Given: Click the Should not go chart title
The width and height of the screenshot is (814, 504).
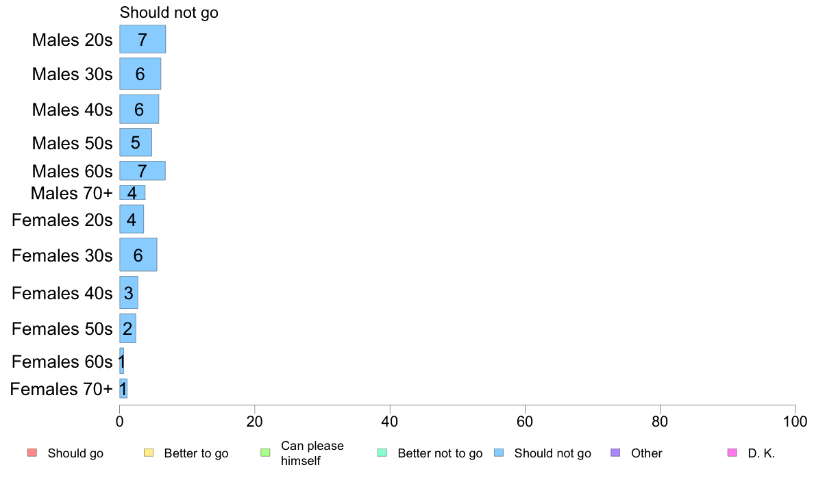Looking at the screenshot, I should [x=169, y=12].
